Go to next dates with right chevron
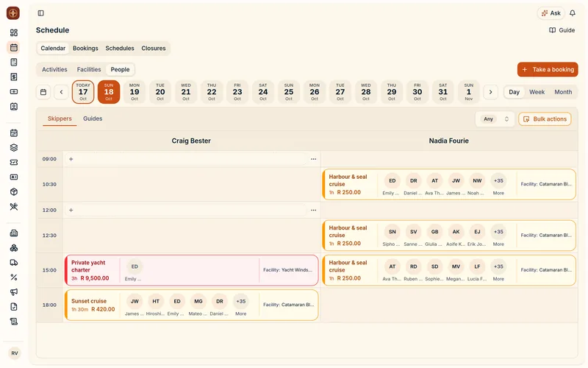This screenshot has width=588, height=368. click(490, 92)
